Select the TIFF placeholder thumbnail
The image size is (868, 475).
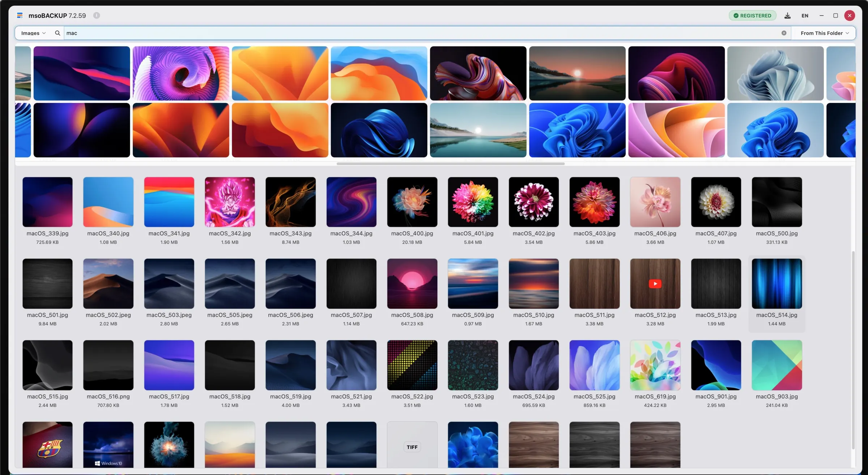[412, 445]
